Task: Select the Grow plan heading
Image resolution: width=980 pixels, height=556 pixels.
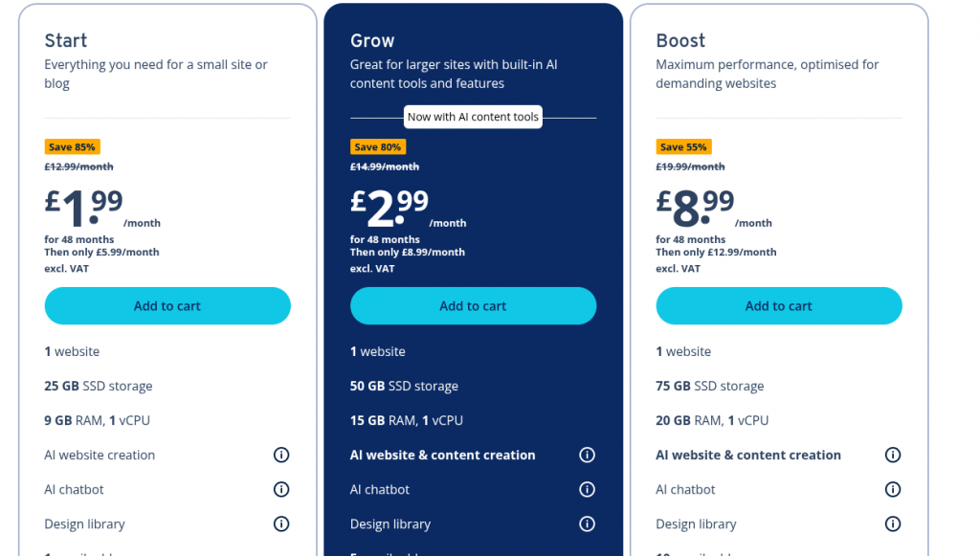Action: pyautogui.click(x=372, y=41)
